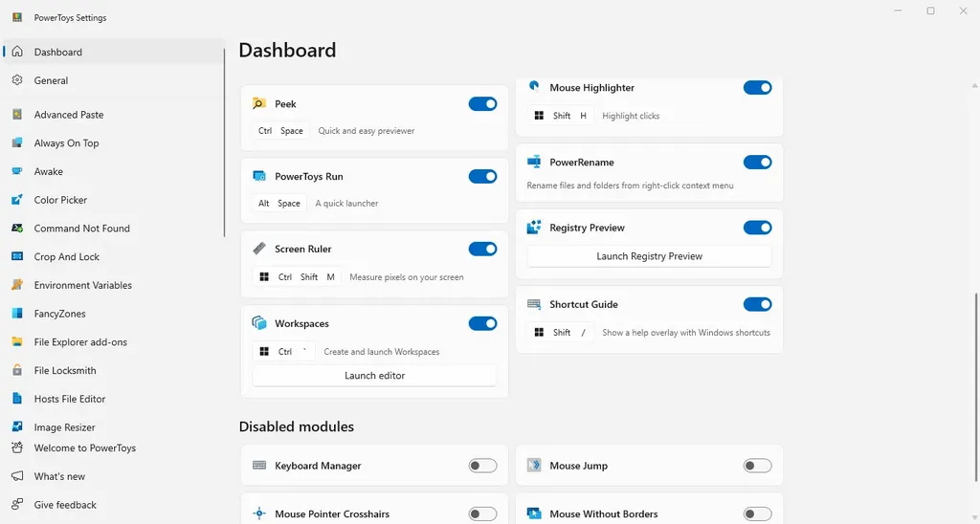Turn off the PowerToys Run toggle
Screen dimensions: 980x524
point(482,176)
